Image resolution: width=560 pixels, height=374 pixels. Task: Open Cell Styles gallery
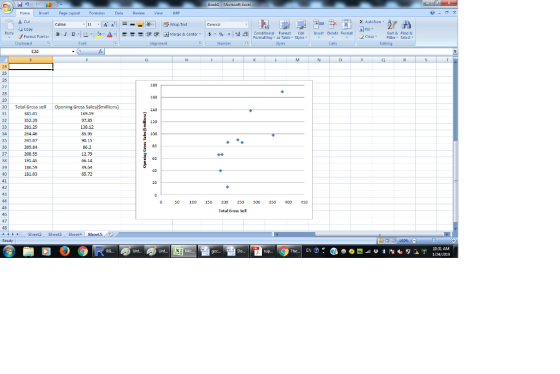(x=301, y=29)
